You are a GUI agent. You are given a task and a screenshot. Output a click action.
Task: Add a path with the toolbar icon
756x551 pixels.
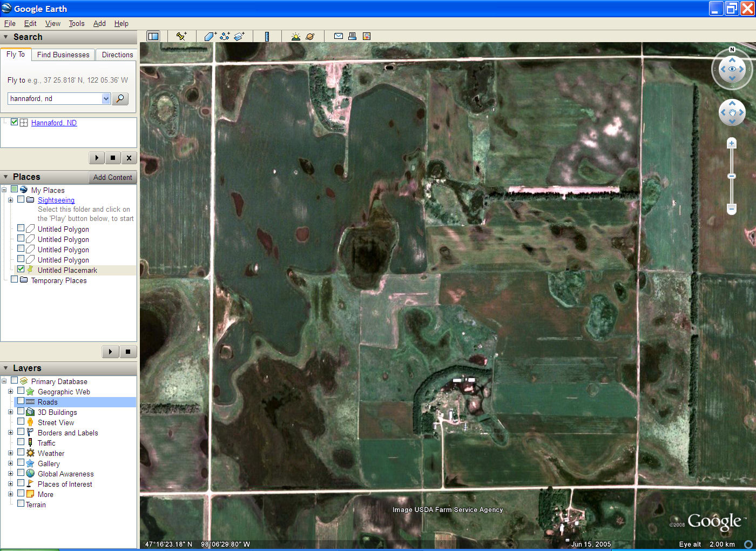click(225, 36)
